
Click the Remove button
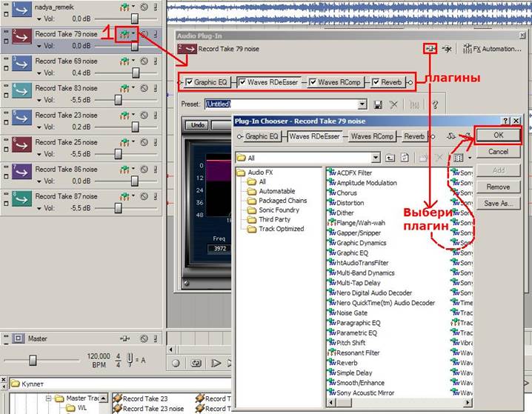coord(498,187)
